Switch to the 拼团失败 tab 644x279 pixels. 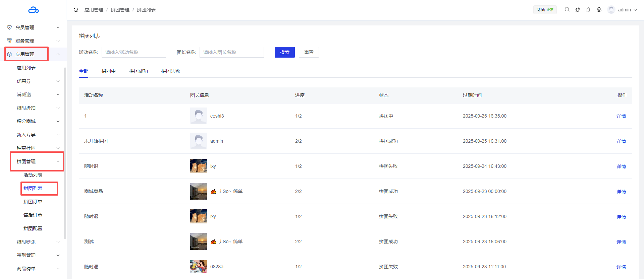[x=170, y=71]
